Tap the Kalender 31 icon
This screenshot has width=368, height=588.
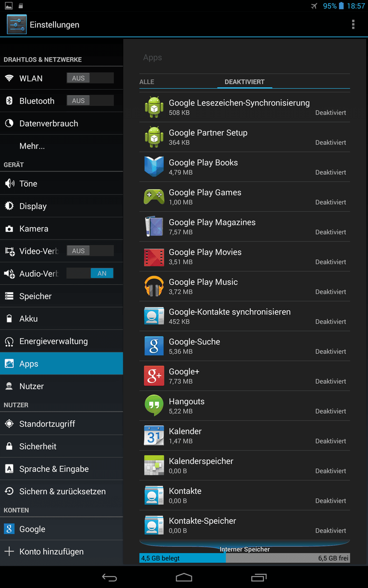[x=154, y=436]
